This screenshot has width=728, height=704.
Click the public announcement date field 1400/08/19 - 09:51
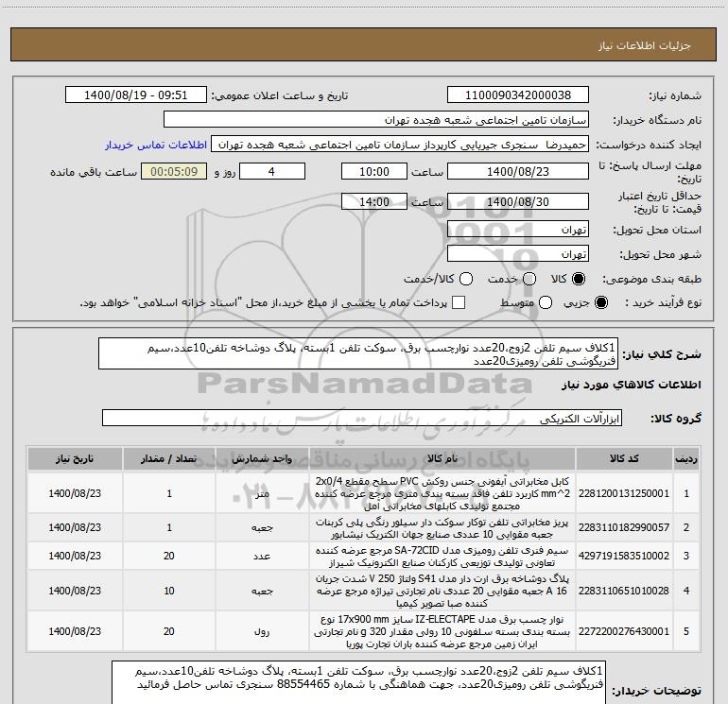coord(135,95)
